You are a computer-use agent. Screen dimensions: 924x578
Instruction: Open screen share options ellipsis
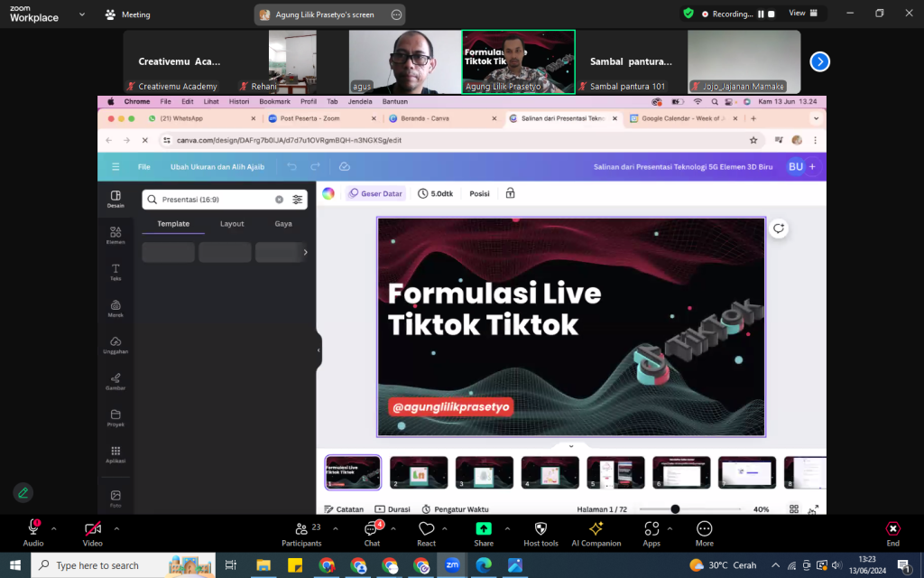(x=397, y=14)
